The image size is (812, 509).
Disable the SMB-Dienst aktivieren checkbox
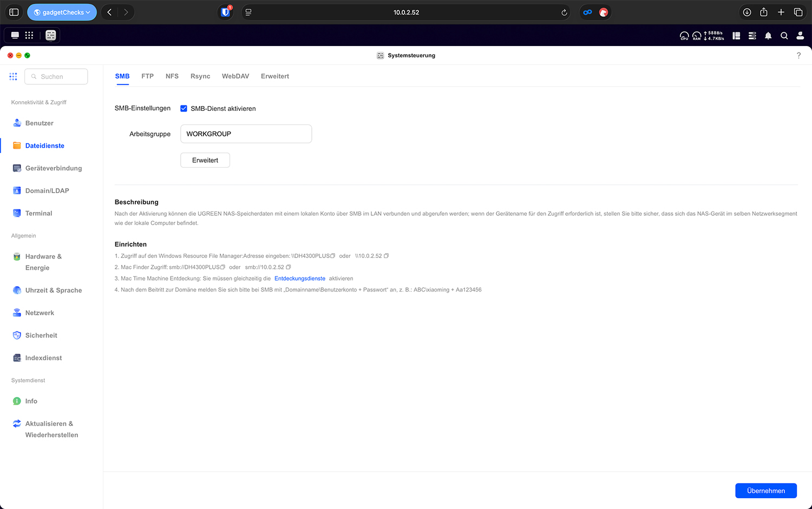click(x=184, y=109)
